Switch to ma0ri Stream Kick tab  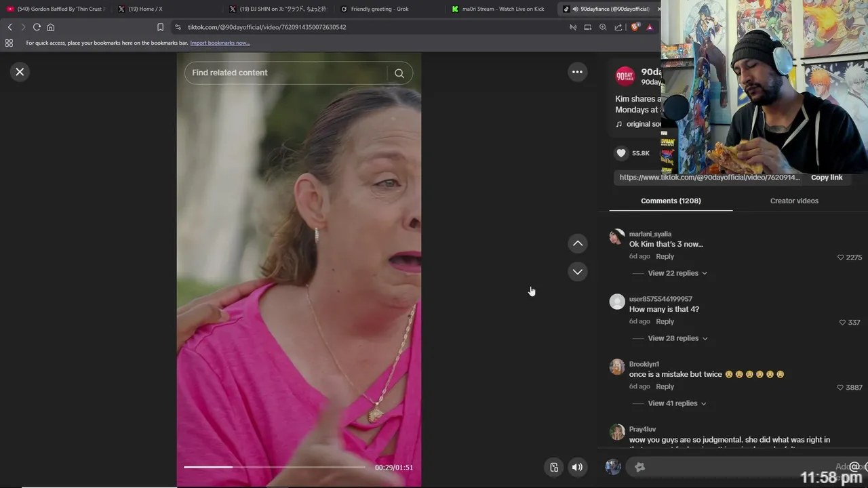tap(501, 9)
